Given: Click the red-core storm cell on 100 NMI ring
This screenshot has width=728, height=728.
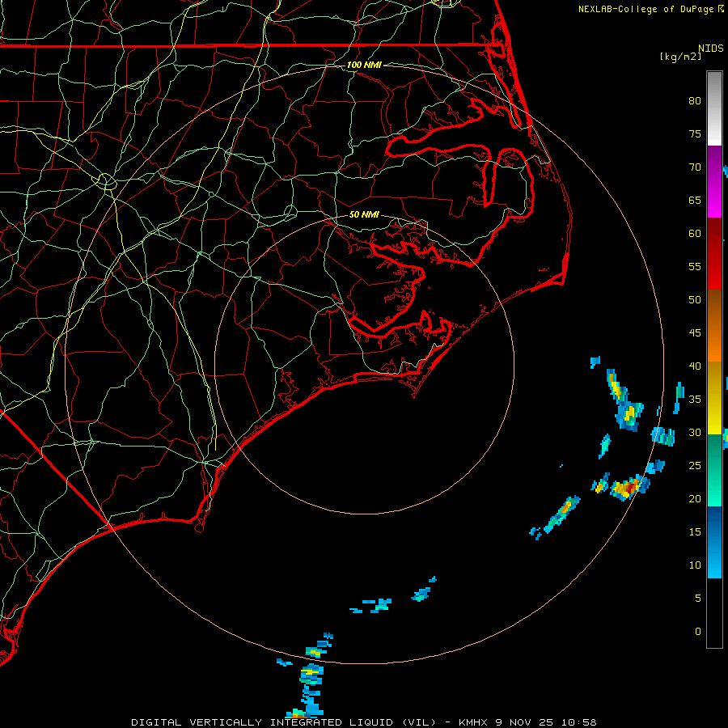Looking at the screenshot, I should point(629,488).
